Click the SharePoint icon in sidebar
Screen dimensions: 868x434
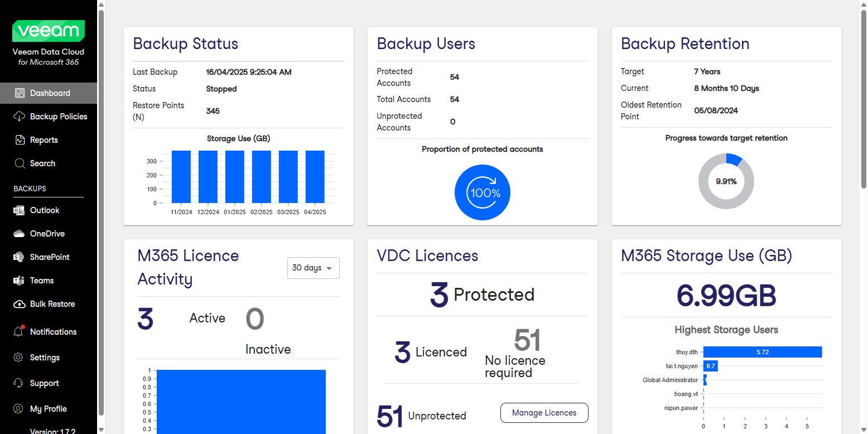click(20, 257)
